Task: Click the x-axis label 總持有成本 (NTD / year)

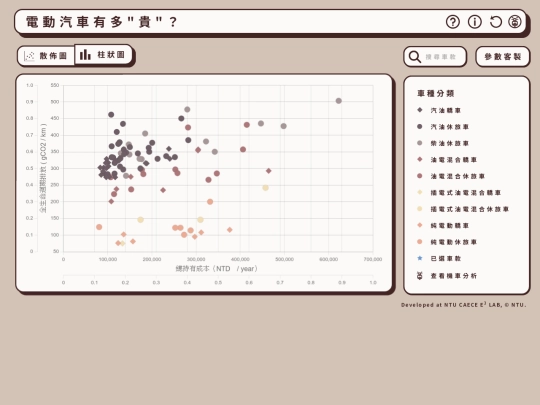Action: coord(217,269)
